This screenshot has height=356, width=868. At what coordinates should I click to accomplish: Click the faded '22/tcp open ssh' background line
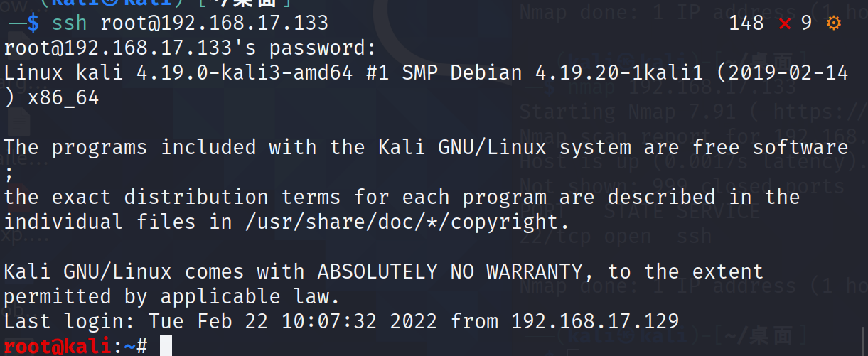coord(614,236)
